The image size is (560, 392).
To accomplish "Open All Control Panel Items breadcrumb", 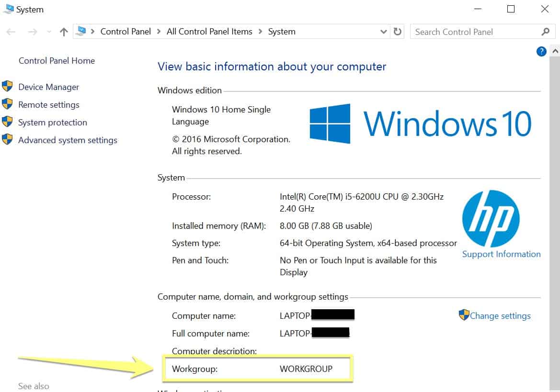I will click(x=209, y=32).
